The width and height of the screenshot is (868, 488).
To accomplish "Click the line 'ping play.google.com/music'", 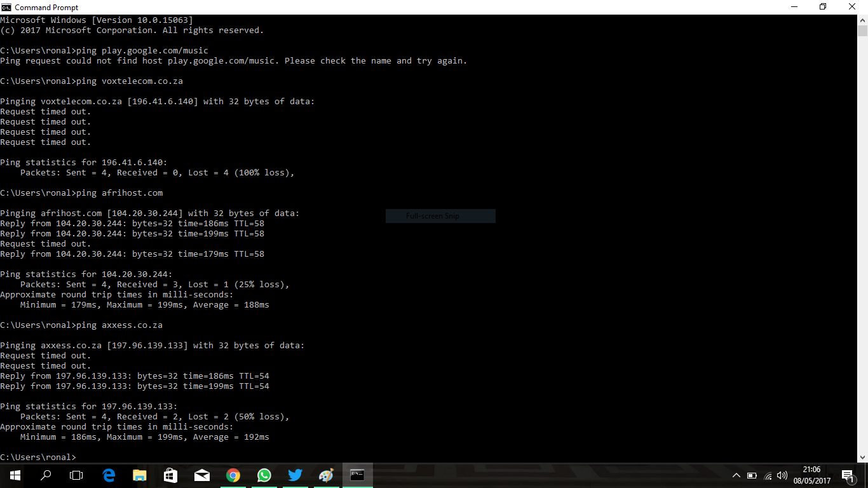I will point(104,50).
